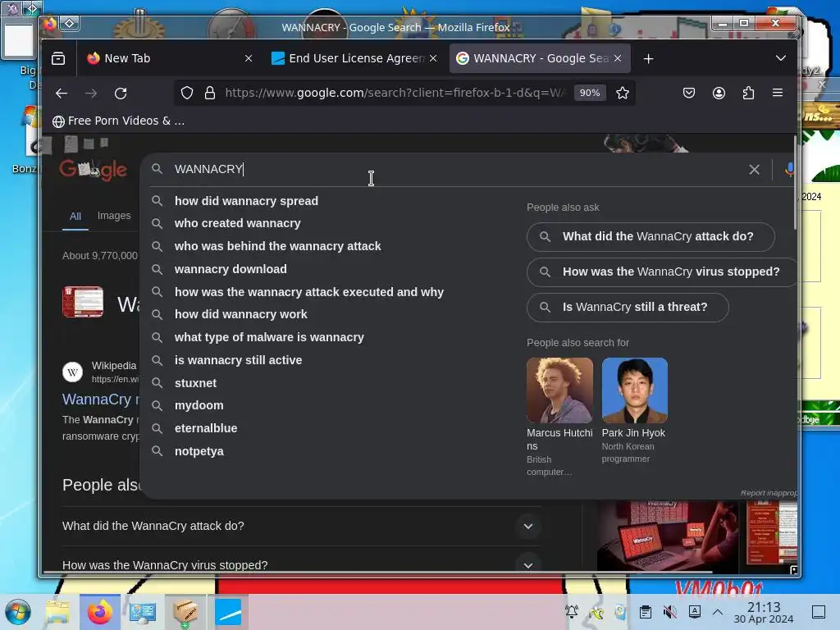840x630 pixels.
Task: Click the taskbar clock showing 21:13
Action: click(764, 612)
